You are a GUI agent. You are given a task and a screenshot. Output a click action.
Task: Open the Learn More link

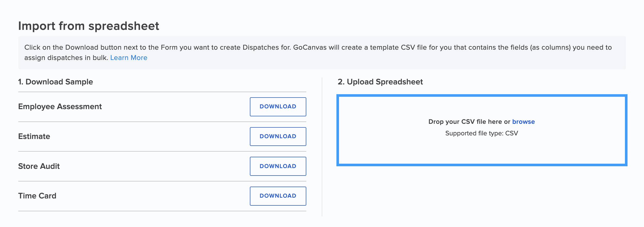tap(129, 58)
